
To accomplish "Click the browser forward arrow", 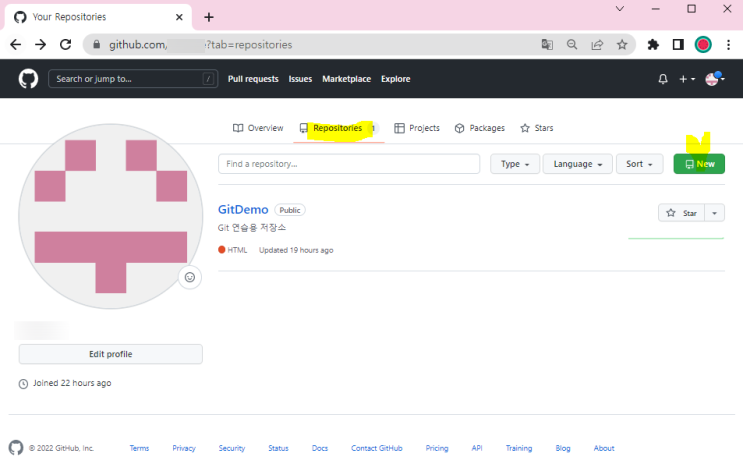I will point(41,45).
